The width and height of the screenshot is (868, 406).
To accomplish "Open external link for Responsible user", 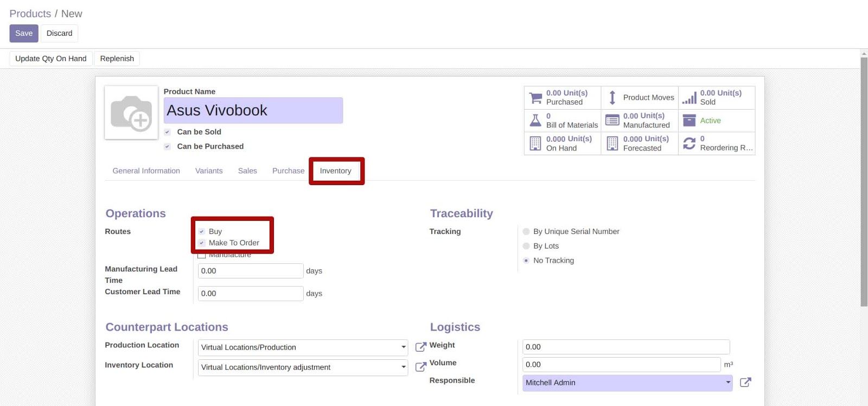I will (x=745, y=382).
